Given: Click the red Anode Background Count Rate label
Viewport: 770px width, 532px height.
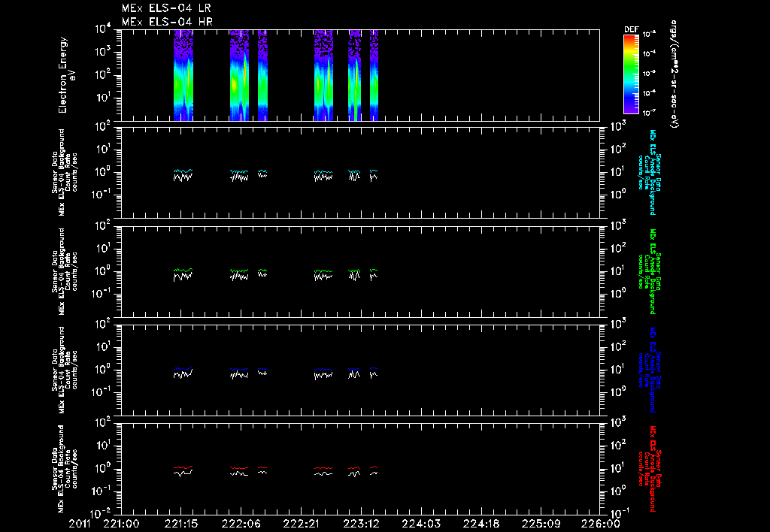Looking at the screenshot, I should point(649,468).
